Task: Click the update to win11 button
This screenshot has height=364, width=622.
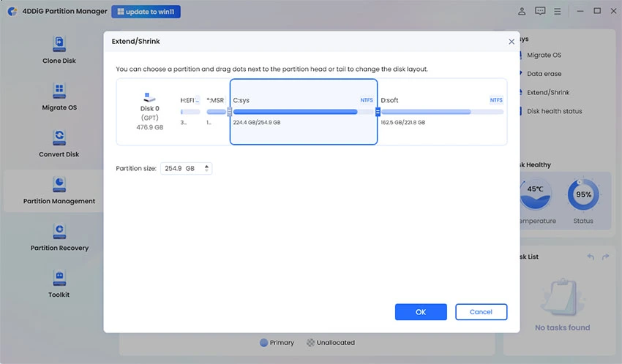Action: point(146,12)
